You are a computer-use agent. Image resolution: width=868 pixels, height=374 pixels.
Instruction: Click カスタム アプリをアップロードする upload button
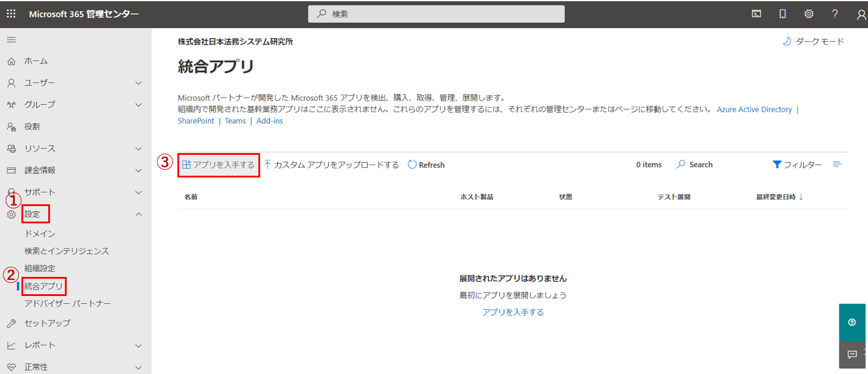pos(331,165)
